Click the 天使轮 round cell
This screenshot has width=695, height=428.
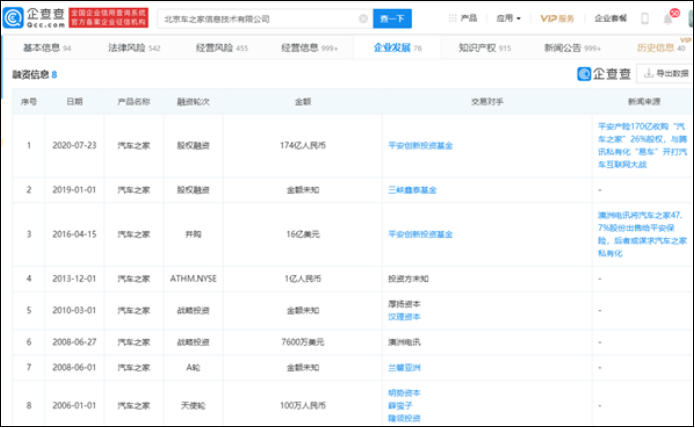[193, 405]
